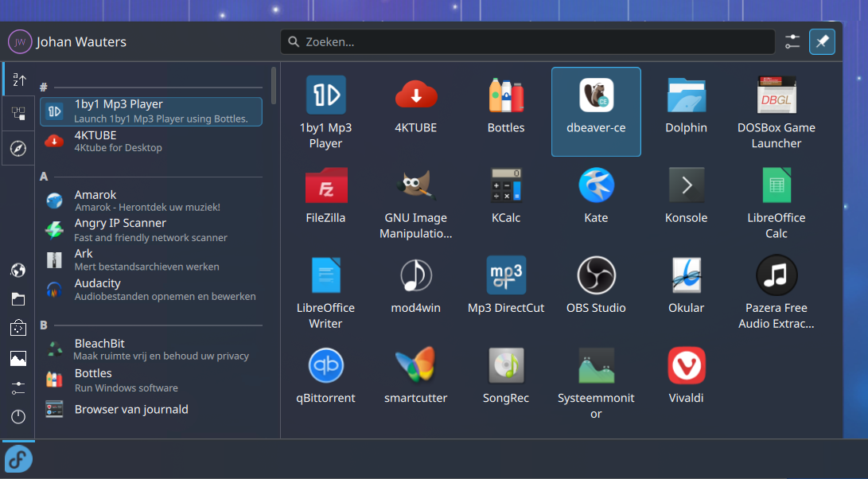
Task: Open the power options icon in sidebar
Action: coord(18,416)
